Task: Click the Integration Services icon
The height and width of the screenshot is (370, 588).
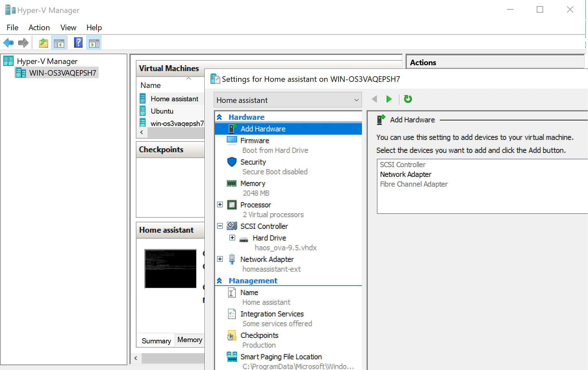Action: 232,314
